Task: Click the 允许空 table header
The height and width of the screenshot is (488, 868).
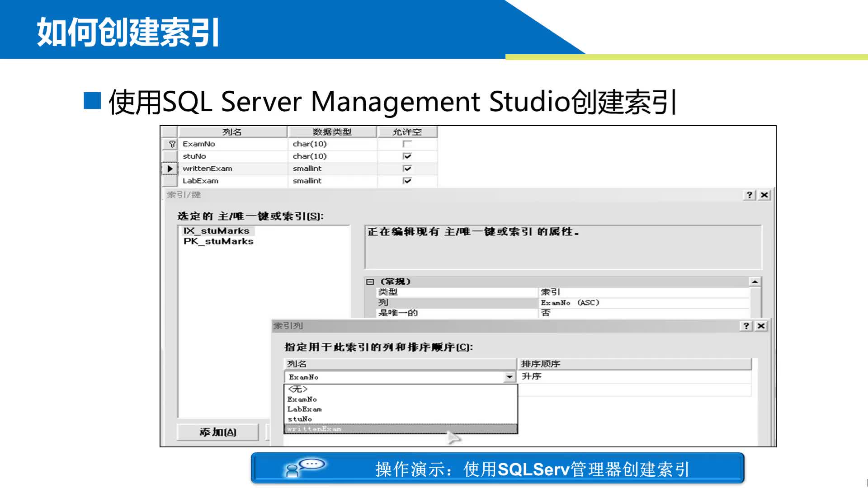Action: pyautogui.click(x=407, y=132)
